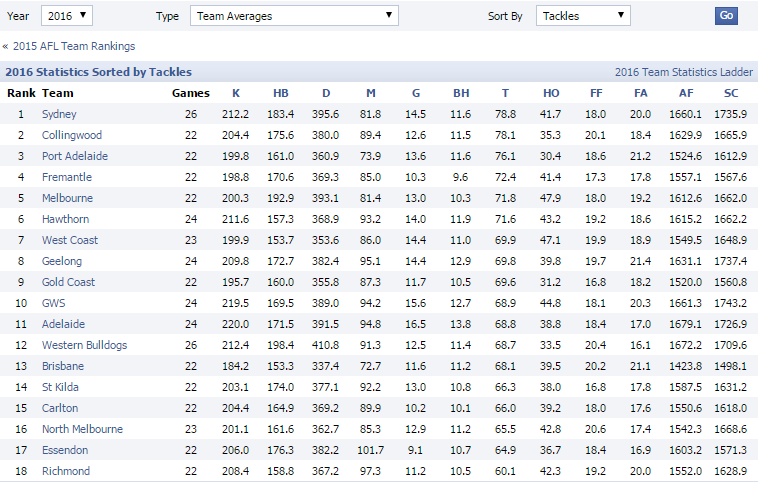Open the Sort By dropdown showing Tackles
The width and height of the screenshot is (758, 482).
pos(583,16)
